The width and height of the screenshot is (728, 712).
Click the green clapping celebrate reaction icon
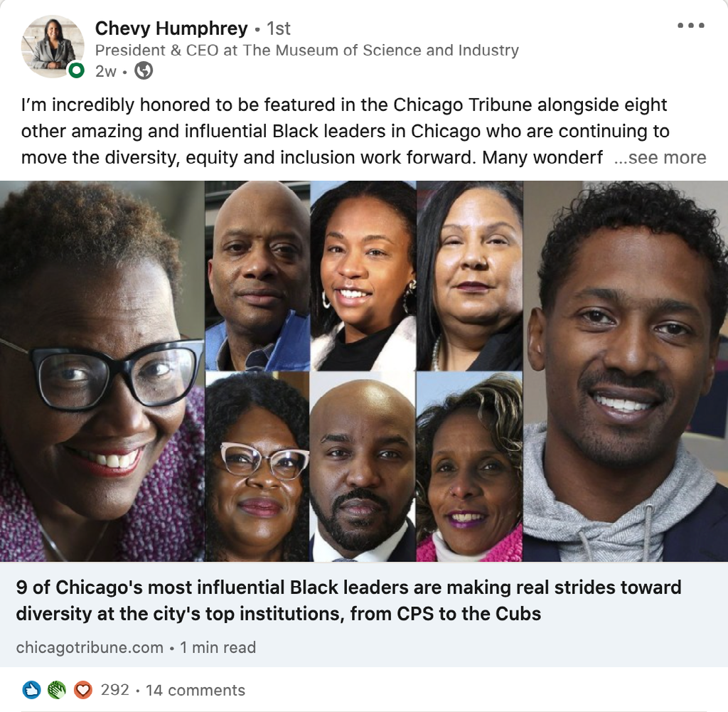[57, 690]
